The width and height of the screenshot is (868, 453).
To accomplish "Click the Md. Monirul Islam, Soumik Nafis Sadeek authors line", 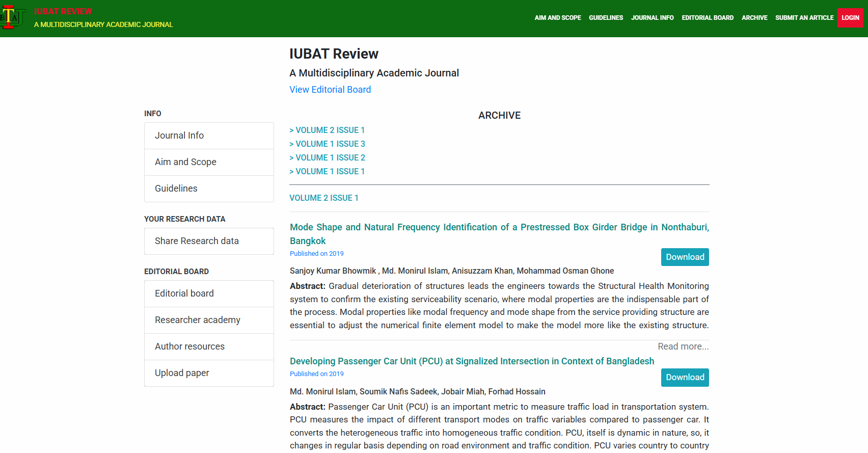I will tap(418, 392).
